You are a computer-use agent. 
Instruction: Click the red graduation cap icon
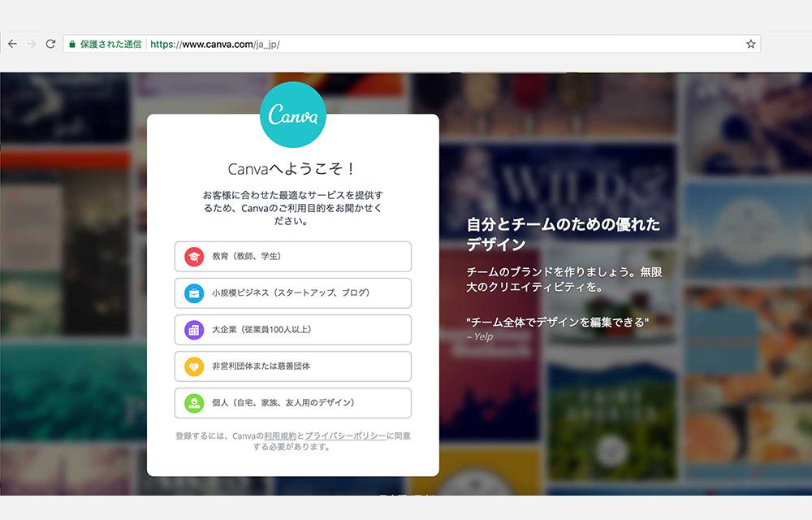click(194, 257)
